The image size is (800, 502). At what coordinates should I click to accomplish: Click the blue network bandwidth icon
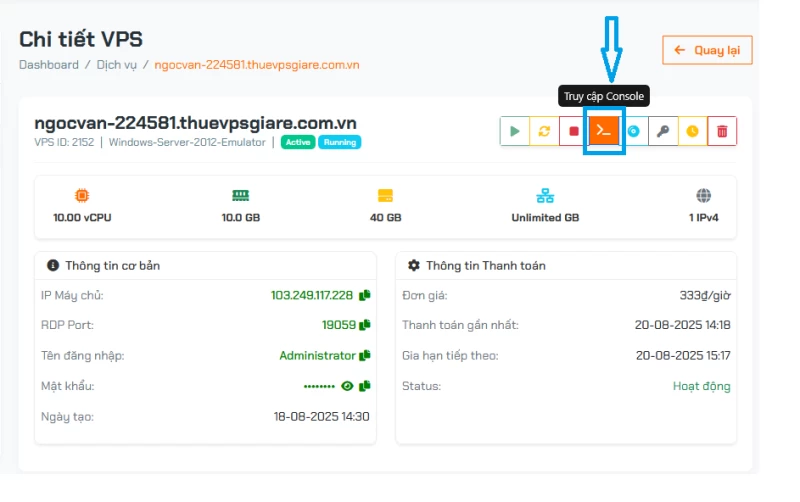545,195
